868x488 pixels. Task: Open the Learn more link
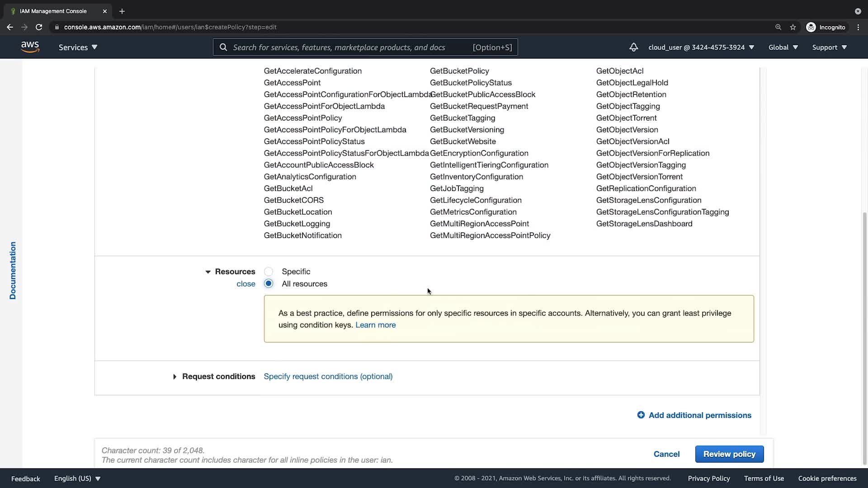tap(375, 325)
